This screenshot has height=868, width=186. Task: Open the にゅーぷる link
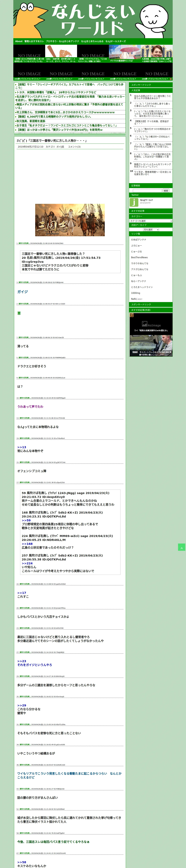pos(136,251)
